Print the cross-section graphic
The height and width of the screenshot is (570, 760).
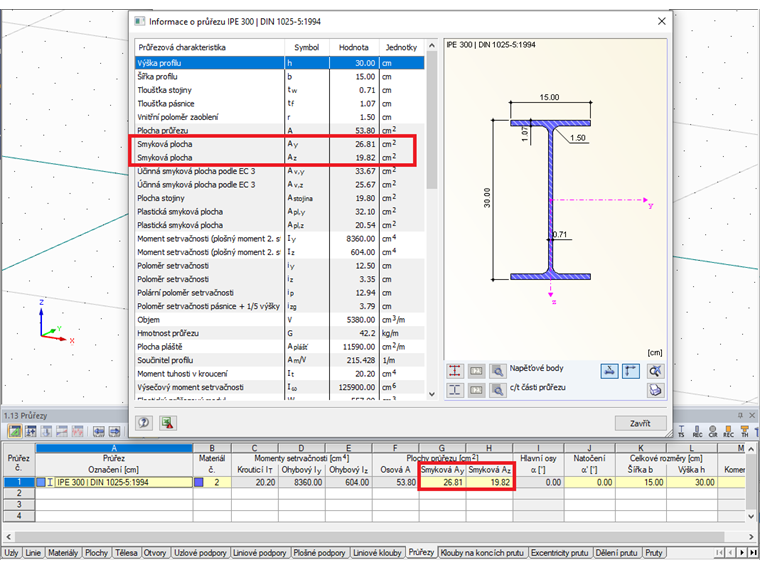(x=655, y=390)
